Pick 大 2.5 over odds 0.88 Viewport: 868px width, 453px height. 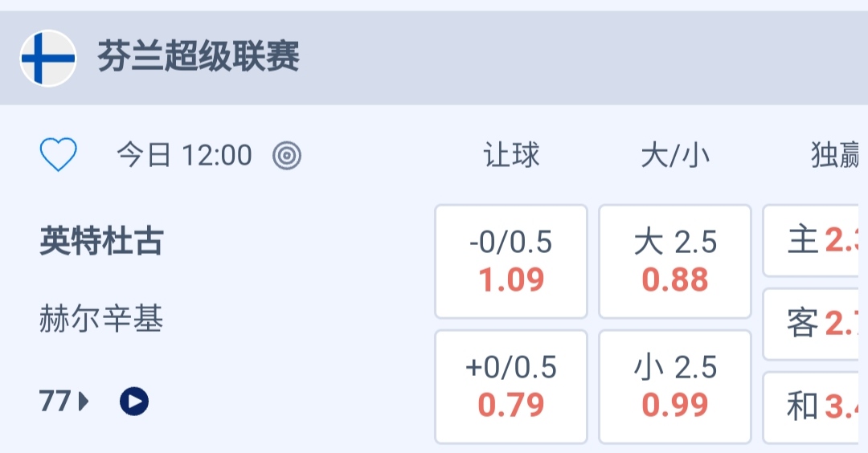[x=675, y=262]
